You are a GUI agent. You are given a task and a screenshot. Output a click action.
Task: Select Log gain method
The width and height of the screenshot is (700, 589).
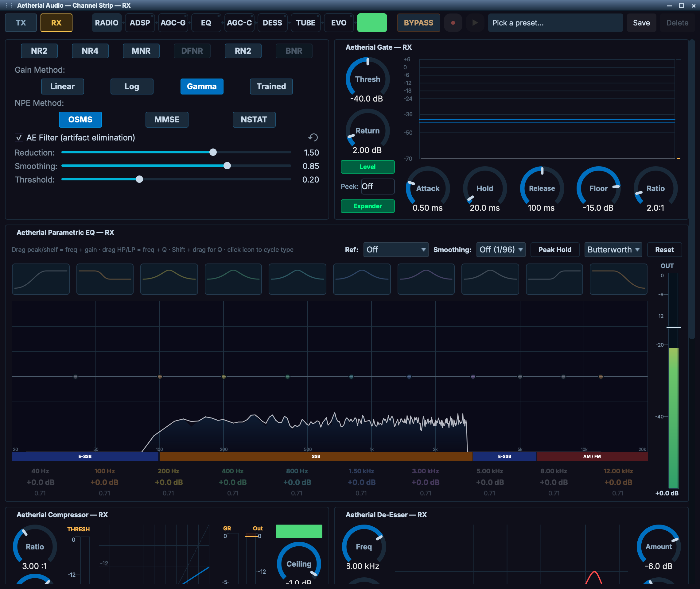[132, 87]
